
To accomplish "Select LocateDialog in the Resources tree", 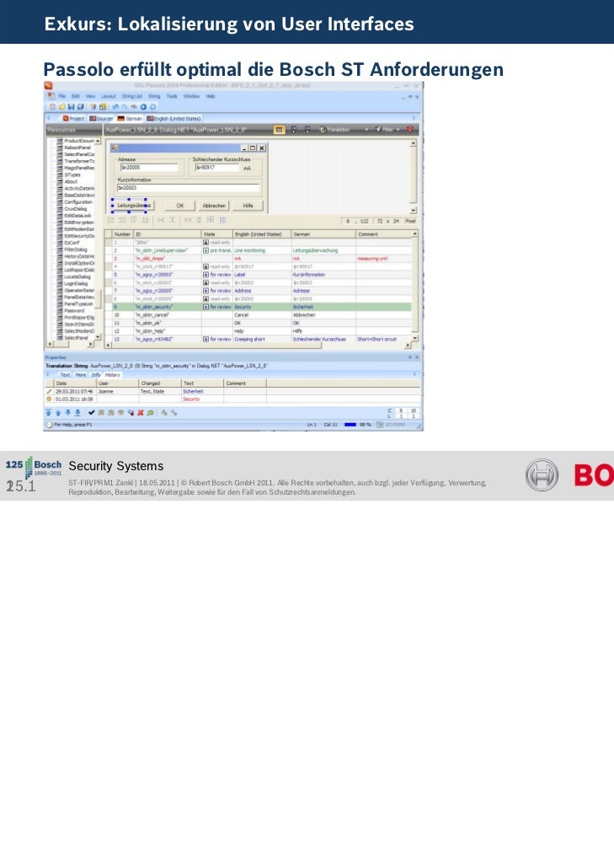I will 77,276.
